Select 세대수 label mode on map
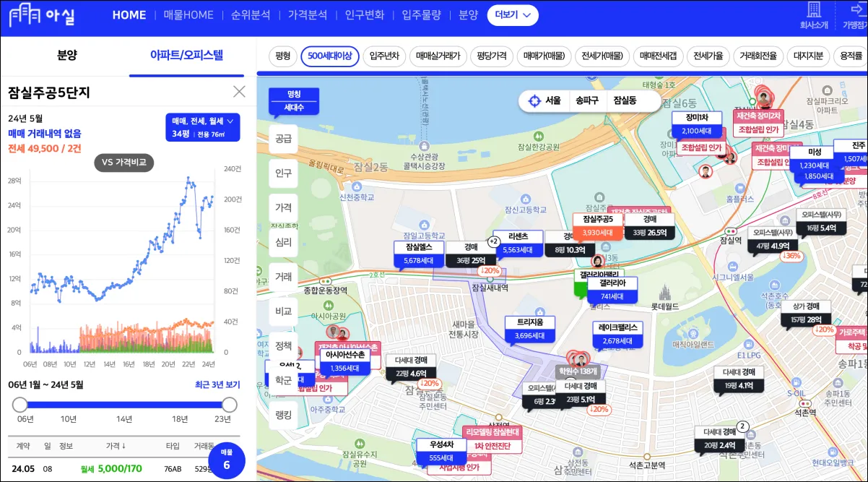This screenshot has width=868, height=482. pos(293,108)
